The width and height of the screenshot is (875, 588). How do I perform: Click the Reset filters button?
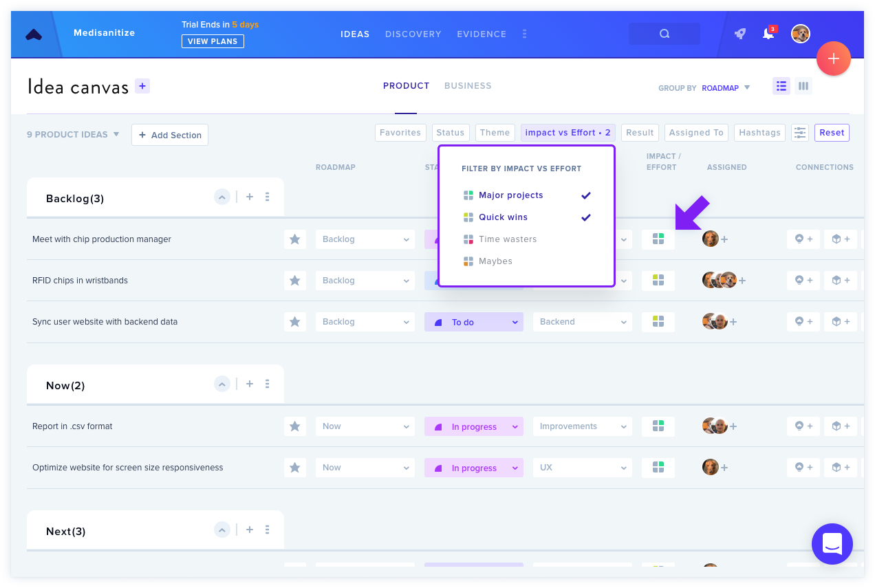pyautogui.click(x=832, y=133)
